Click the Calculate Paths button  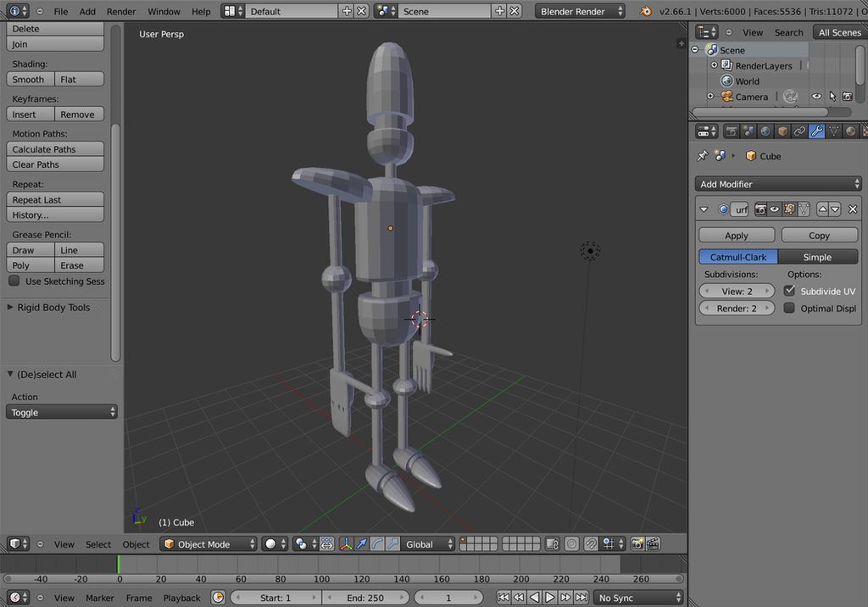pyautogui.click(x=55, y=149)
